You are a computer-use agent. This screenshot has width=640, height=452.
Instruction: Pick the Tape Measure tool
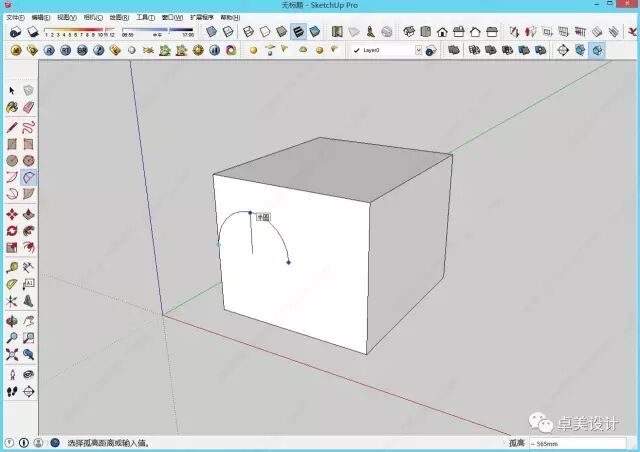(x=12, y=267)
